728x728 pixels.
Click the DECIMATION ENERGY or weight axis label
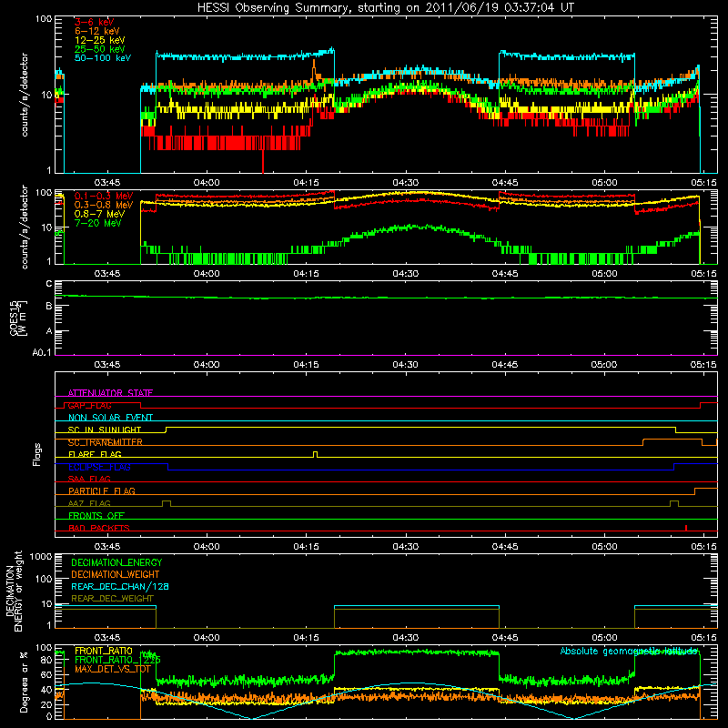click(x=14, y=591)
